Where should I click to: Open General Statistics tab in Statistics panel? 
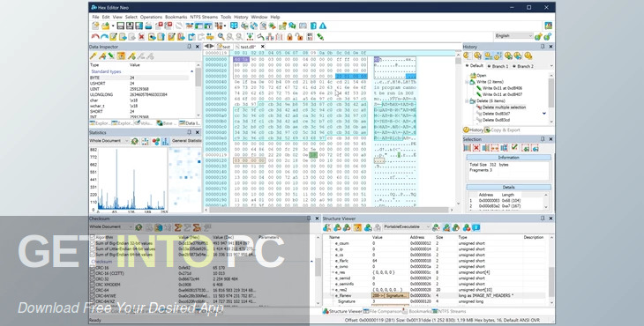coord(186,141)
